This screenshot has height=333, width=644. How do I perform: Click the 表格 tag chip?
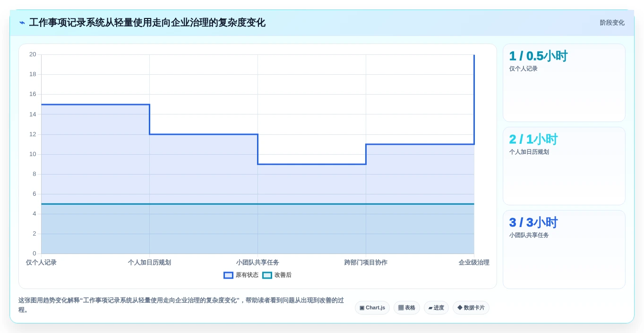pos(406,308)
